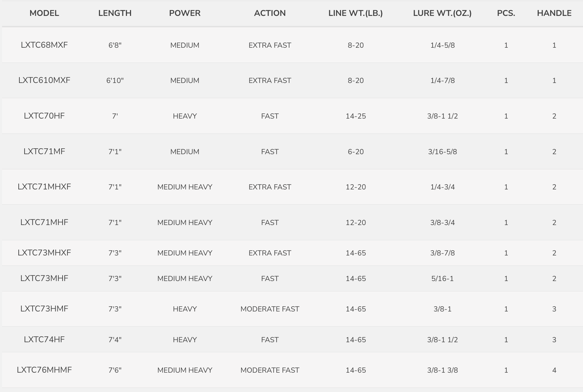Click the HANDLE column header

554,13
